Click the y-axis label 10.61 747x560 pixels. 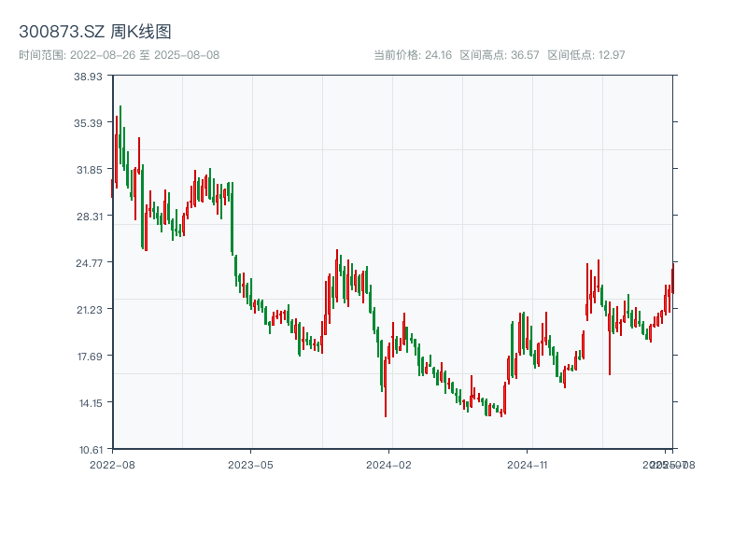[x=91, y=450]
